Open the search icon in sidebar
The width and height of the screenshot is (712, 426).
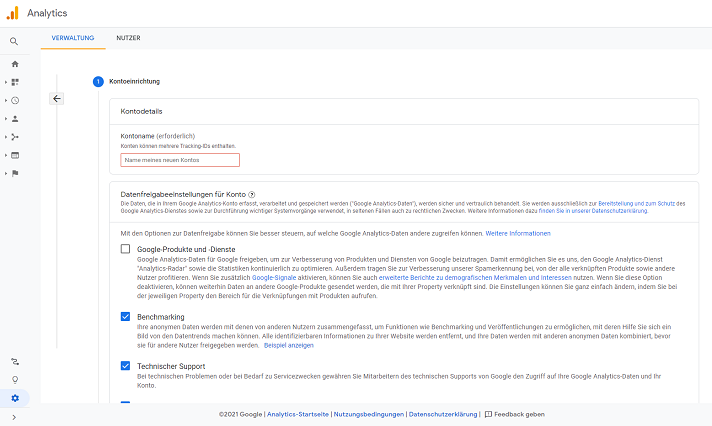[x=14, y=41]
